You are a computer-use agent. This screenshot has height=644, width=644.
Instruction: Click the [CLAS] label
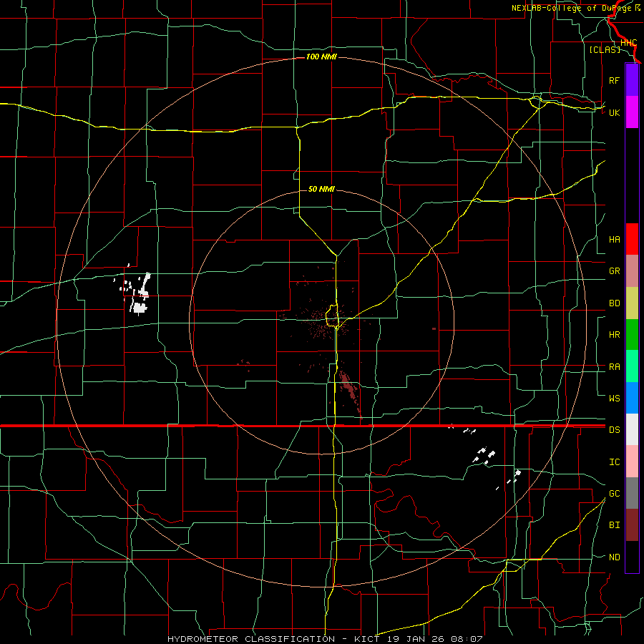click(605, 49)
